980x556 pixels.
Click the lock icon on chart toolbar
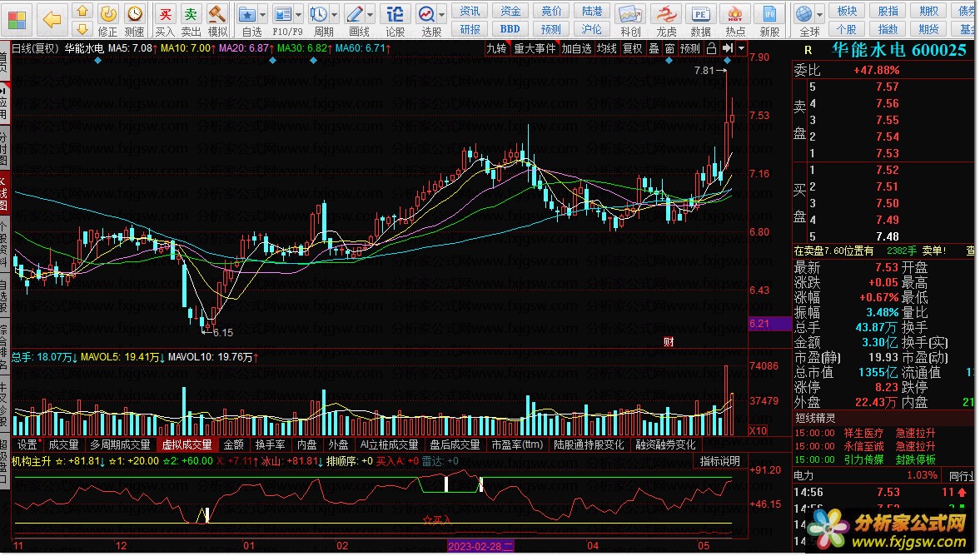711,49
